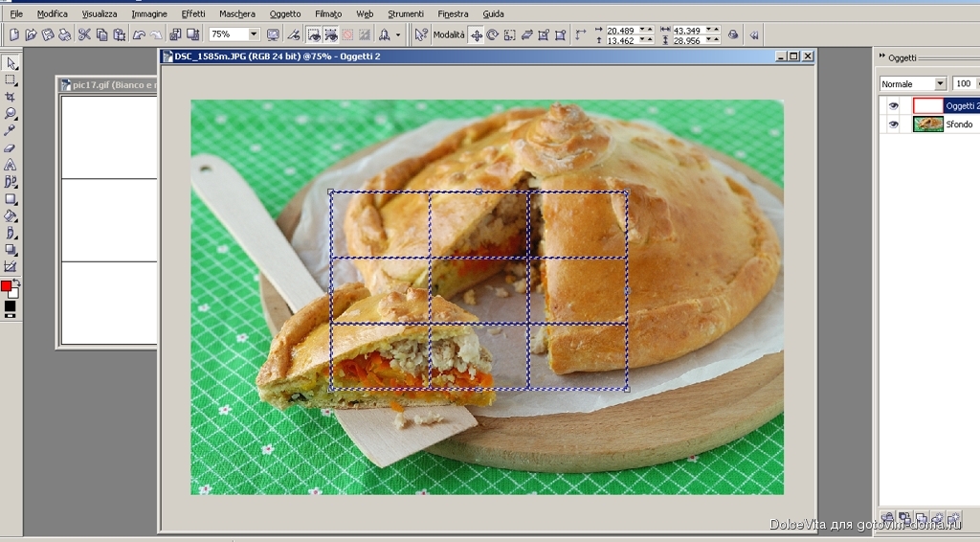Open the Oggetto menu
Screen dimensions: 980x542
[x=285, y=13]
